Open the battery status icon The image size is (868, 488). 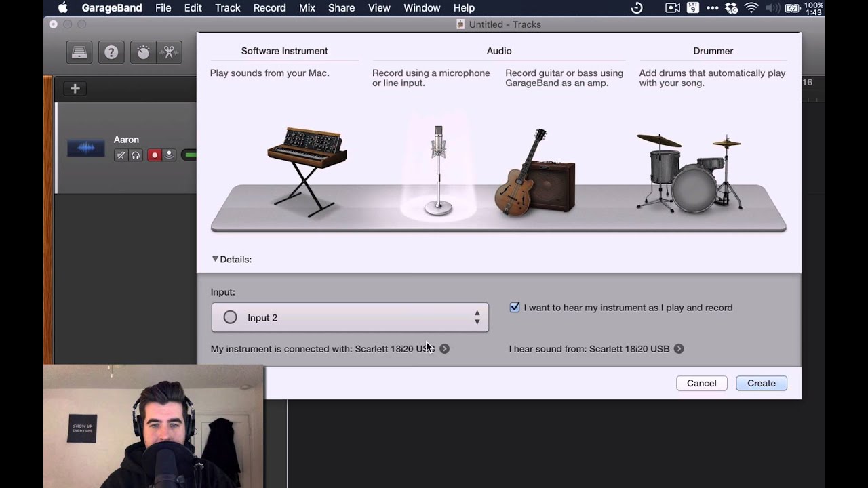[x=793, y=8]
